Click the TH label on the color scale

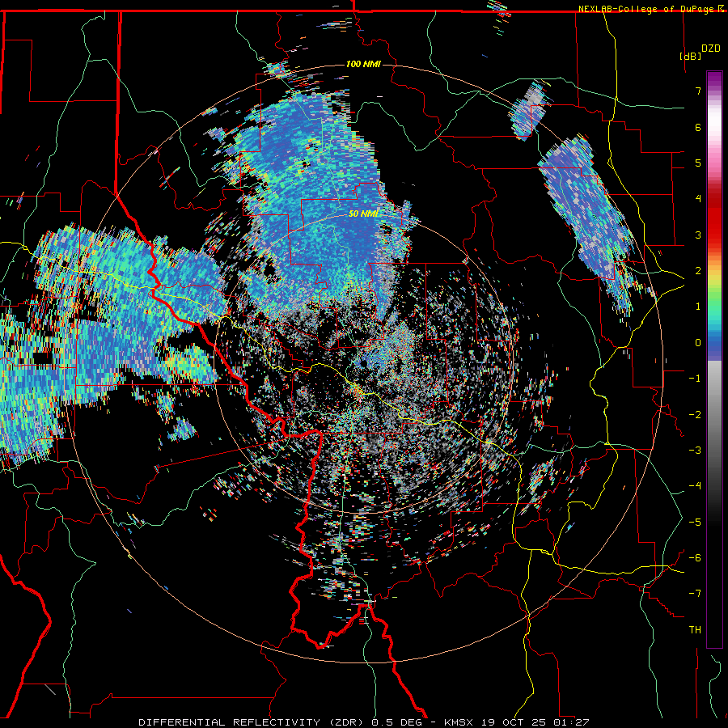point(695,630)
